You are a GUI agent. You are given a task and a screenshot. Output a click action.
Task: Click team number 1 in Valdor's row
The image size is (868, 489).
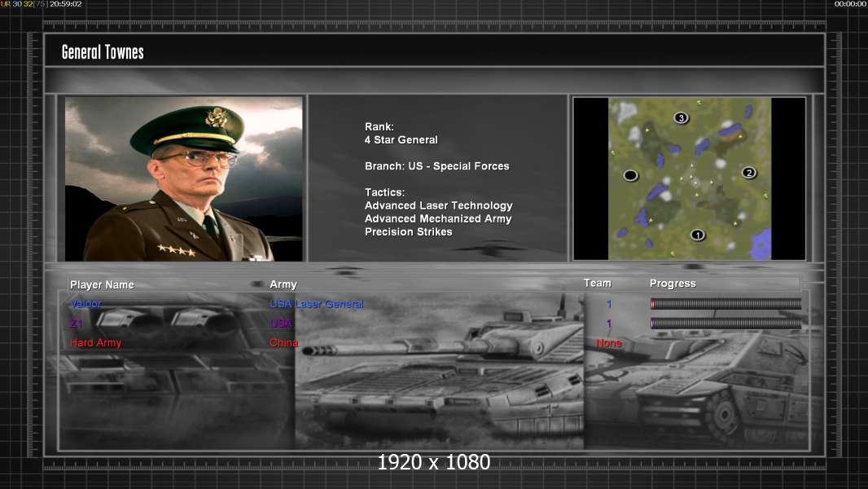[609, 304]
